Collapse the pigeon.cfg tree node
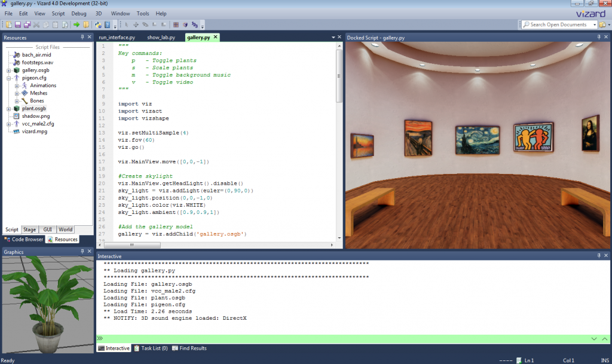Viewport: 612px width, 364px height. click(9, 78)
